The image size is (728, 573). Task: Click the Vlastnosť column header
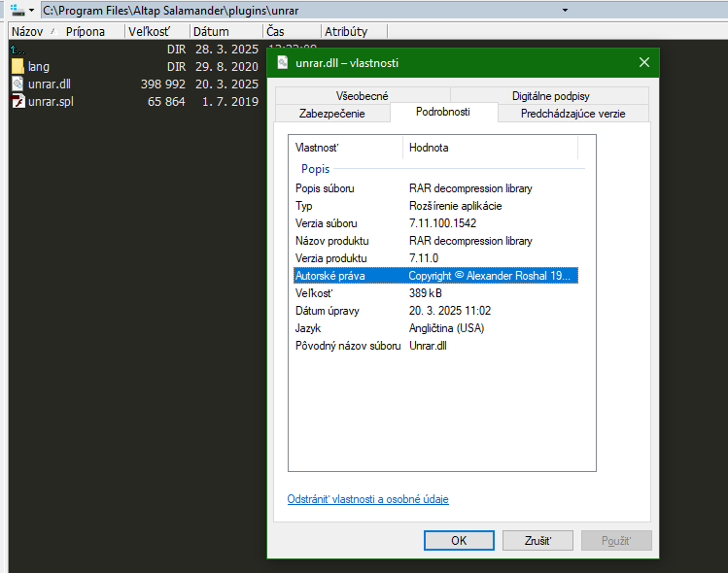click(345, 148)
